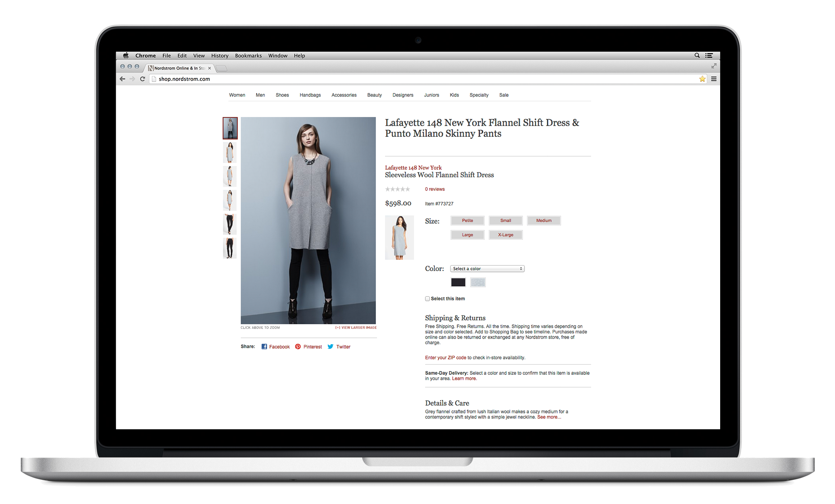Select the second dress thumbnail
The image size is (835, 504).
coord(230,152)
